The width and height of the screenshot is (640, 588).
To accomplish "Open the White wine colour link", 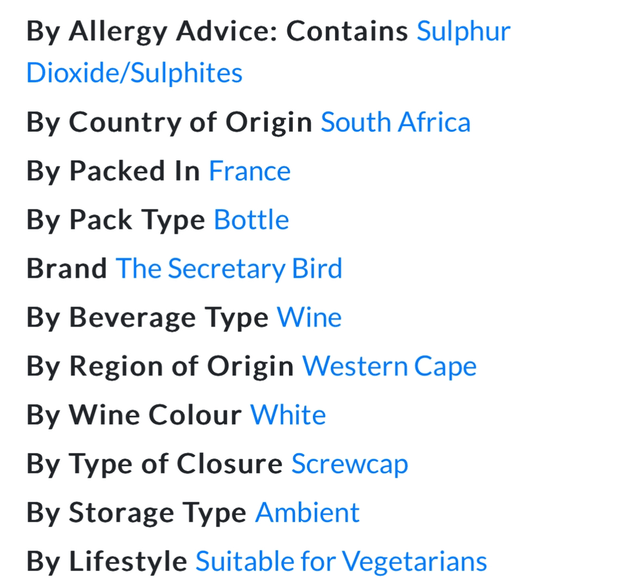I will tap(288, 415).
